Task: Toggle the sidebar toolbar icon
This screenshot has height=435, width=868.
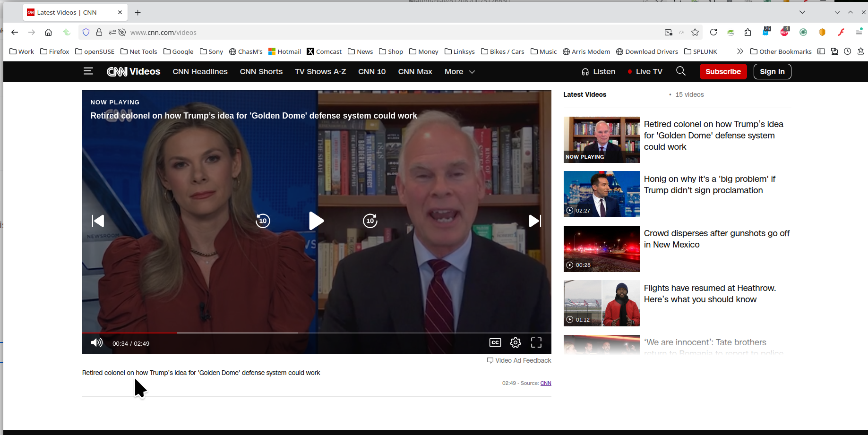Action: pos(821,51)
